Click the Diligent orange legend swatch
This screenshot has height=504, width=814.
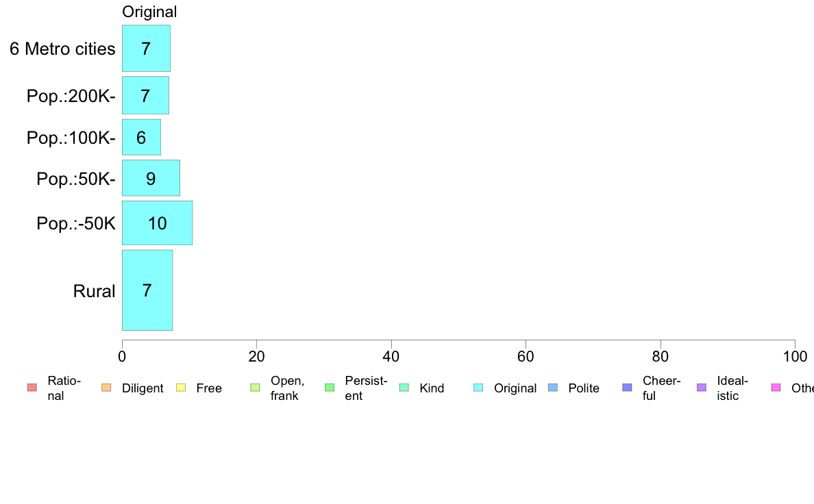[106, 388]
